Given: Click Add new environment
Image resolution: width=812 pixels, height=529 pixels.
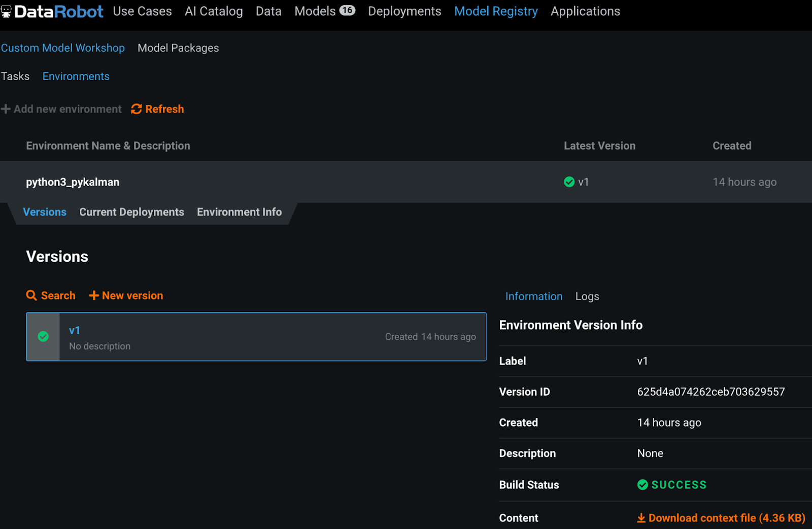Looking at the screenshot, I should click(61, 109).
